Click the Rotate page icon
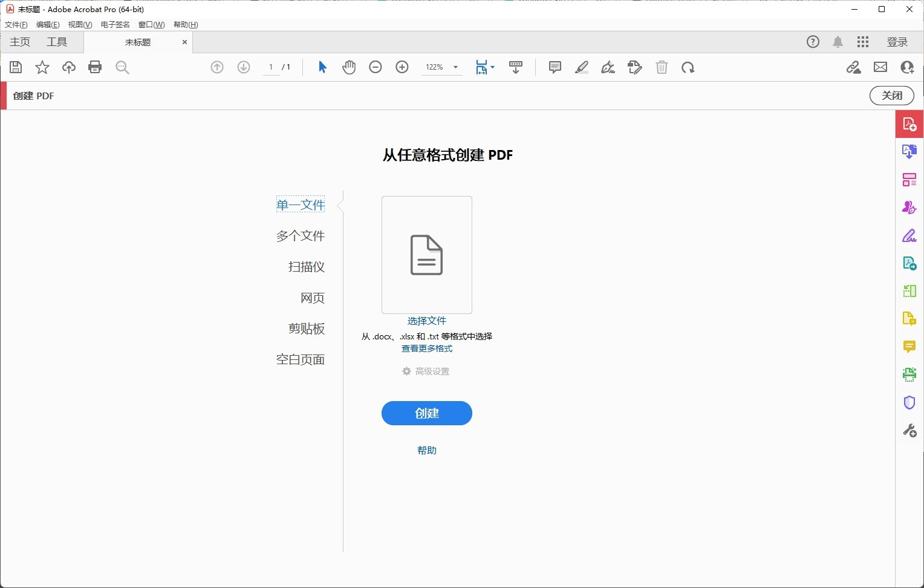This screenshot has width=924, height=588. 688,67
